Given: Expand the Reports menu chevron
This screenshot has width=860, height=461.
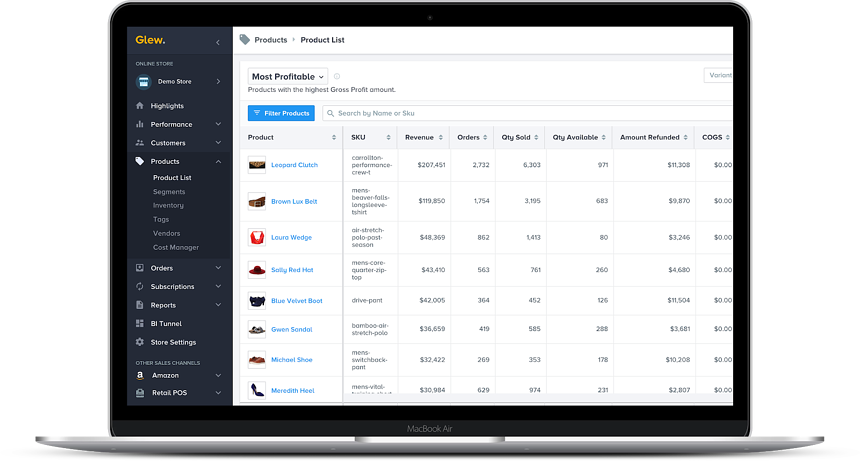Looking at the screenshot, I should click(218, 305).
